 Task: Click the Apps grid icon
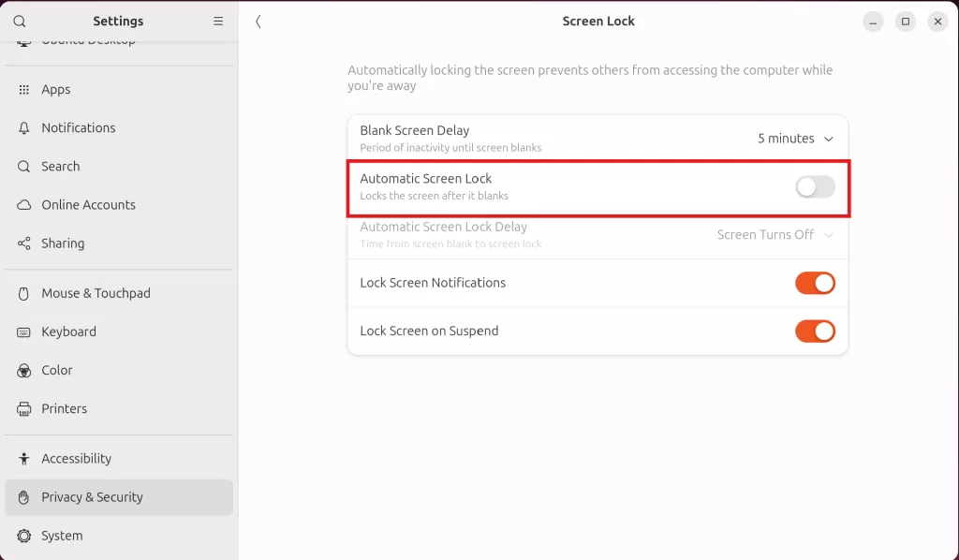24,90
